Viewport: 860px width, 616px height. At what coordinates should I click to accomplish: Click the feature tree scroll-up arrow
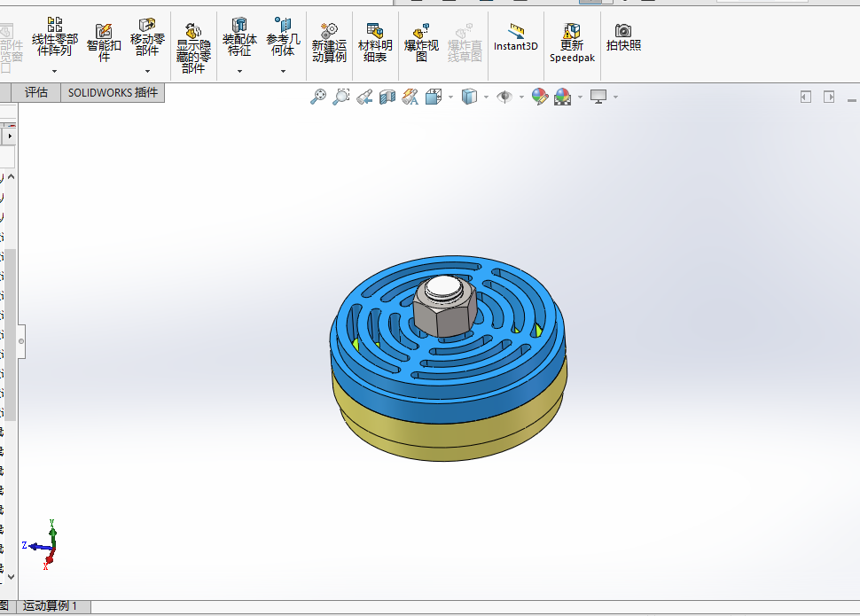[x=11, y=177]
